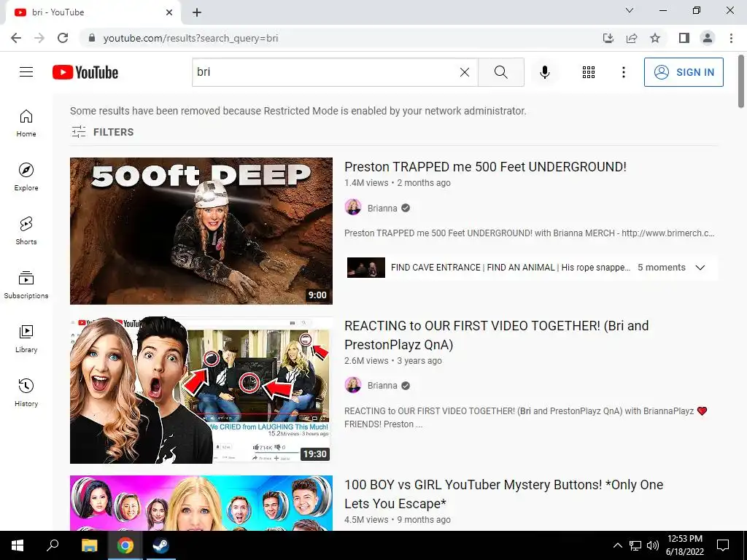Open the YouTube hamburger guide menu
This screenshot has height=560, width=747.
[x=26, y=72]
